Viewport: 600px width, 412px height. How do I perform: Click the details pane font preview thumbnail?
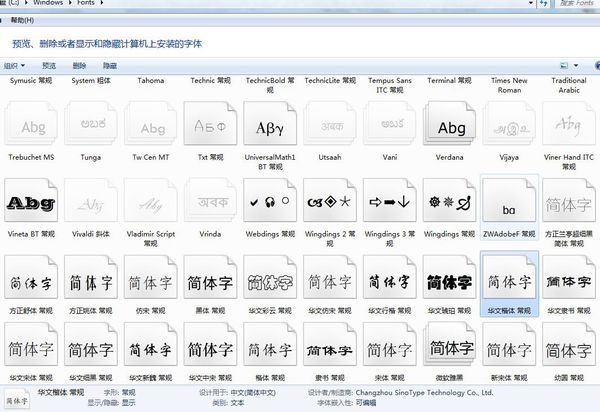16,400
